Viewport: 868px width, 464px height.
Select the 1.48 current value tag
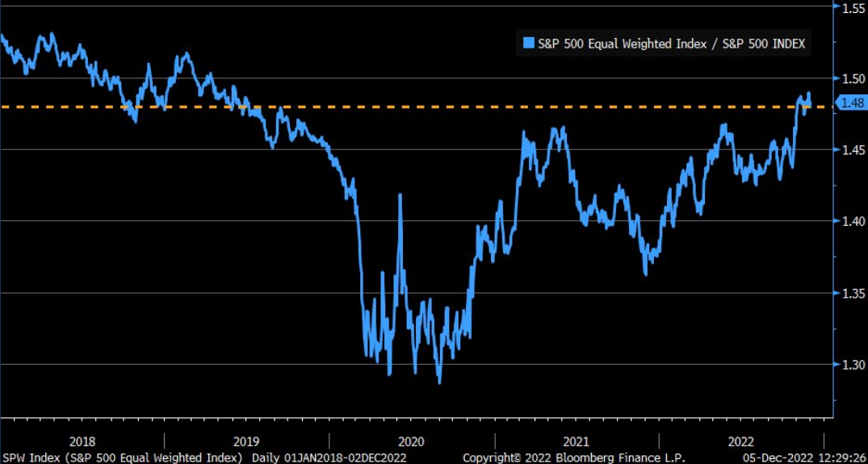(x=851, y=102)
